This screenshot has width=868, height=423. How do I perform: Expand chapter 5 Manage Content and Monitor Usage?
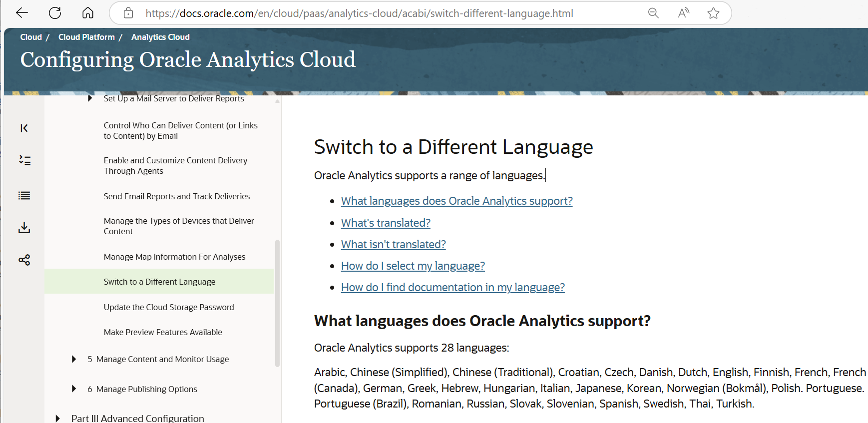[74, 359]
